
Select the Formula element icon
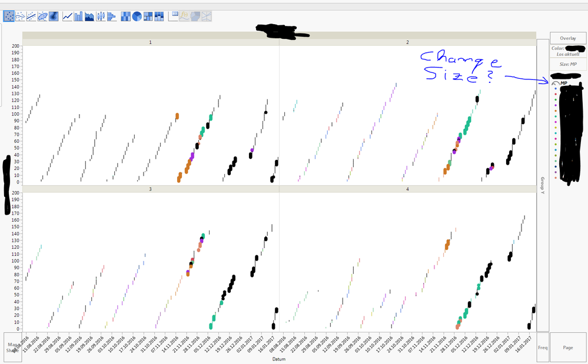point(184,16)
